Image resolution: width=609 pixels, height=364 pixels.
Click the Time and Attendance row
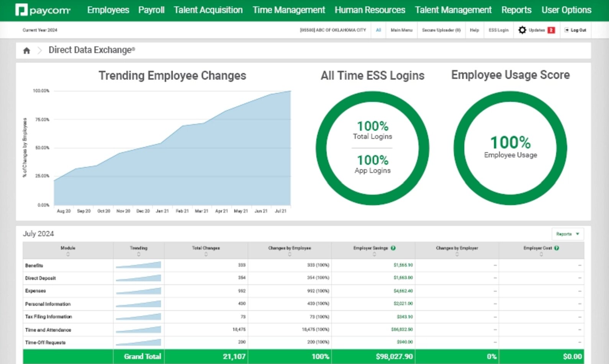click(48, 330)
